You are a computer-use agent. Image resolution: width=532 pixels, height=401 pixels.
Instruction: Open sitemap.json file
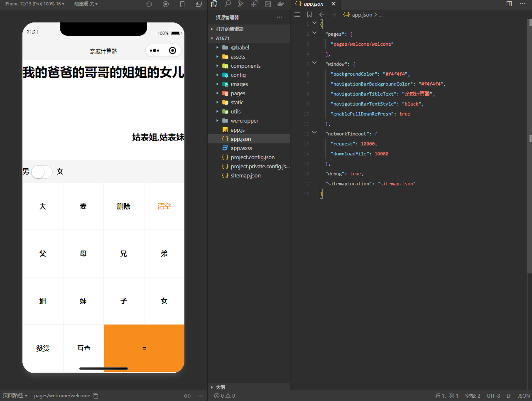pos(249,175)
